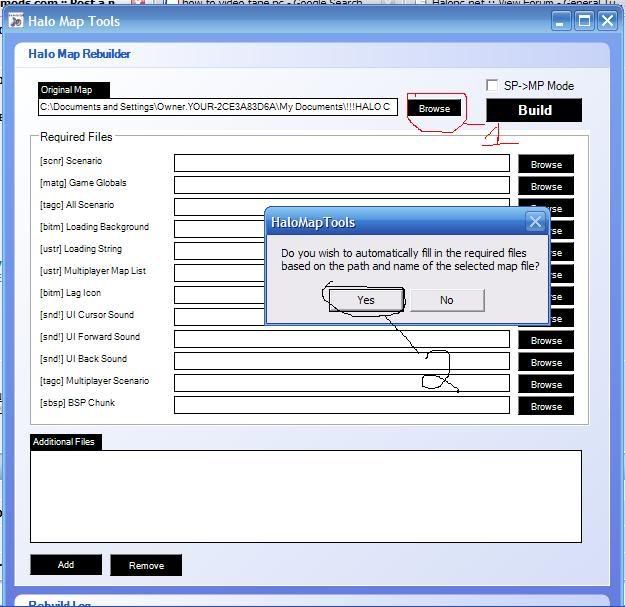The height and width of the screenshot is (607, 625).
Task: Click the '[tagc] All Scenario' label
Action: [77, 205]
